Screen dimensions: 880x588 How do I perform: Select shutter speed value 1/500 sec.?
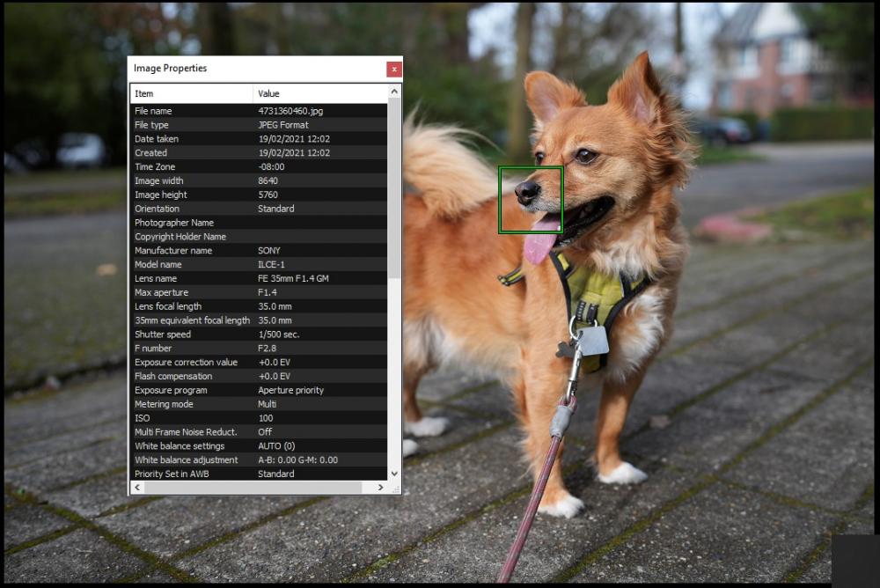(x=278, y=334)
